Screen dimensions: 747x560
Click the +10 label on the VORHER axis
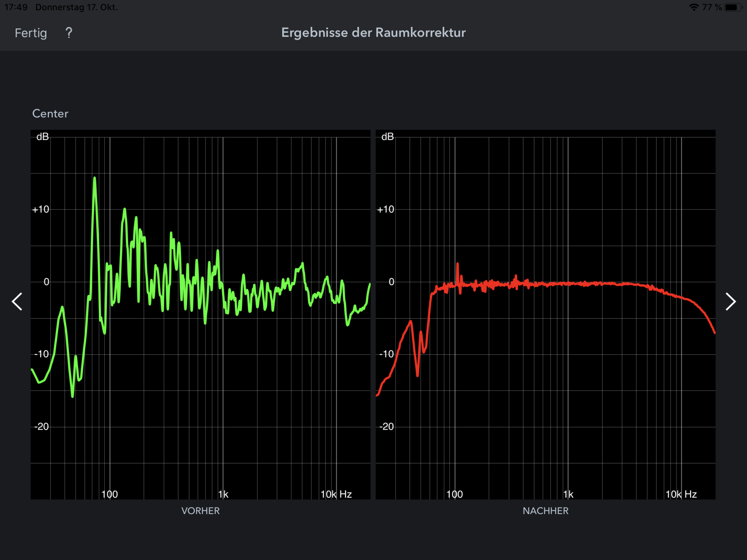point(41,210)
